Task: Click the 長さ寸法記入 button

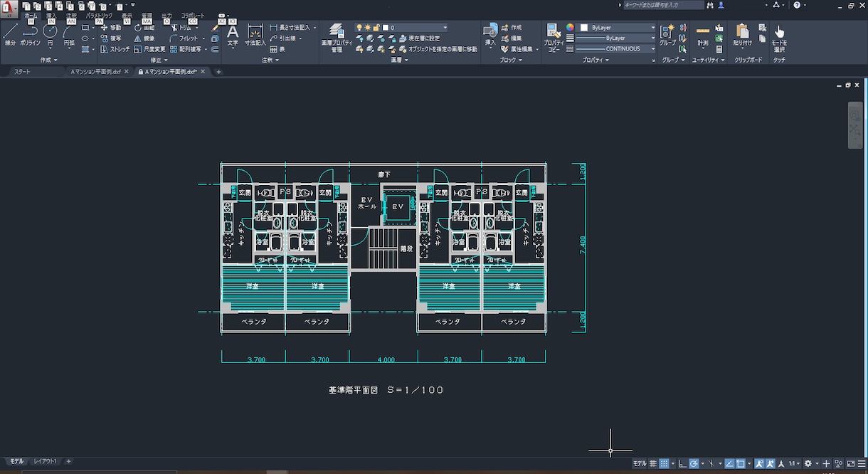Action: click(x=294, y=28)
